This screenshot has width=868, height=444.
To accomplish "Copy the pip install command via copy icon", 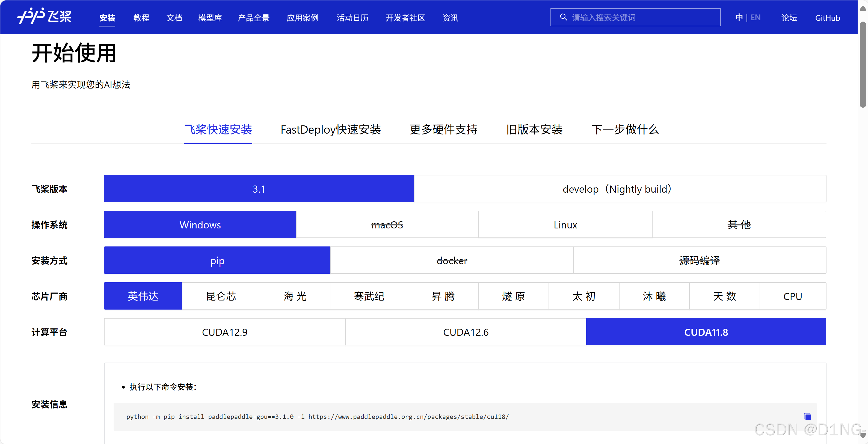I will pos(807,416).
